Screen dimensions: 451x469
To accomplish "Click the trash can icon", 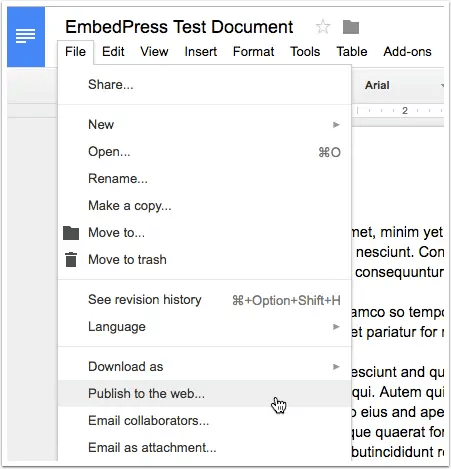I will tap(71, 260).
